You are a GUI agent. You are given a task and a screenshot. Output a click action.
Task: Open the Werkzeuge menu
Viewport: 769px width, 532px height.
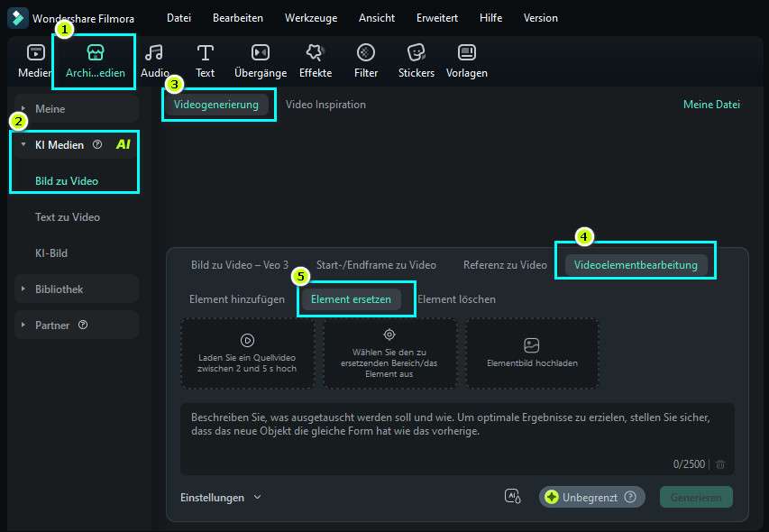pyautogui.click(x=311, y=18)
